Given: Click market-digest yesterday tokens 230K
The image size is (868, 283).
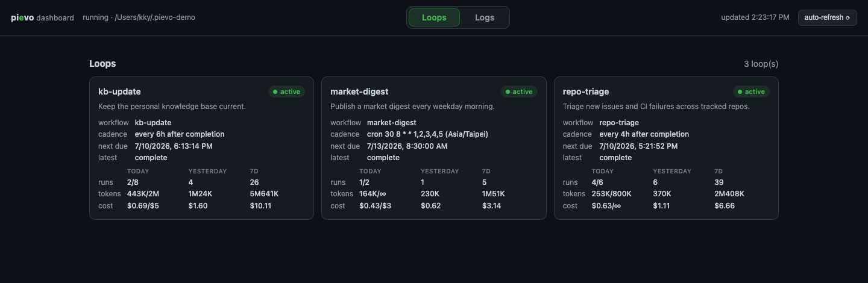Looking at the screenshot, I should (430, 194).
